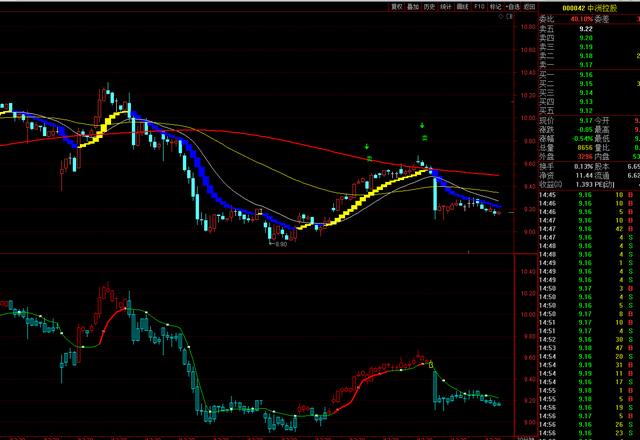Screen dimensions: 640x440
Task: Click the 换手 turnover value 0.13%
Action: click(583, 167)
